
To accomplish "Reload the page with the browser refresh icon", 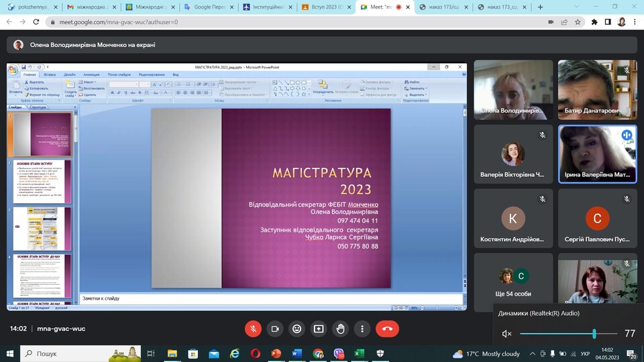I will pyautogui.click(x=36, y=21).
